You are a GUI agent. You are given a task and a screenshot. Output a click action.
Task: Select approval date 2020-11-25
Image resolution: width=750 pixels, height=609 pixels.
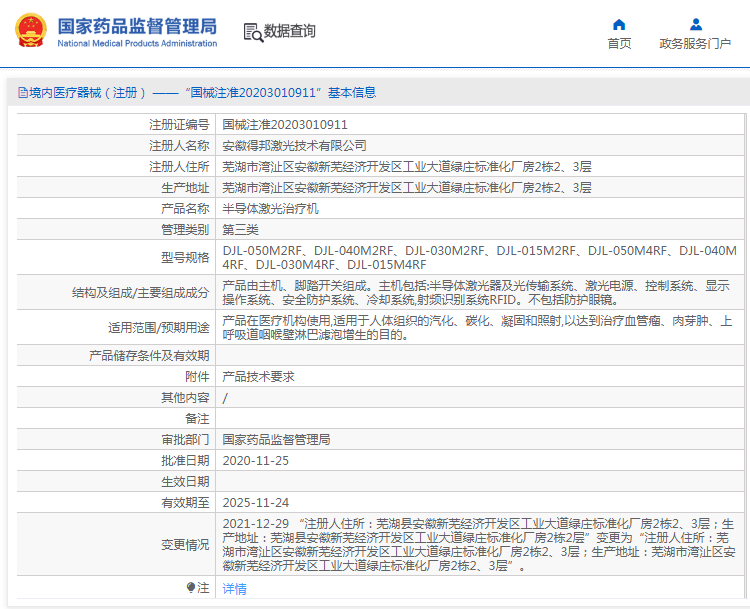[255, 461]
